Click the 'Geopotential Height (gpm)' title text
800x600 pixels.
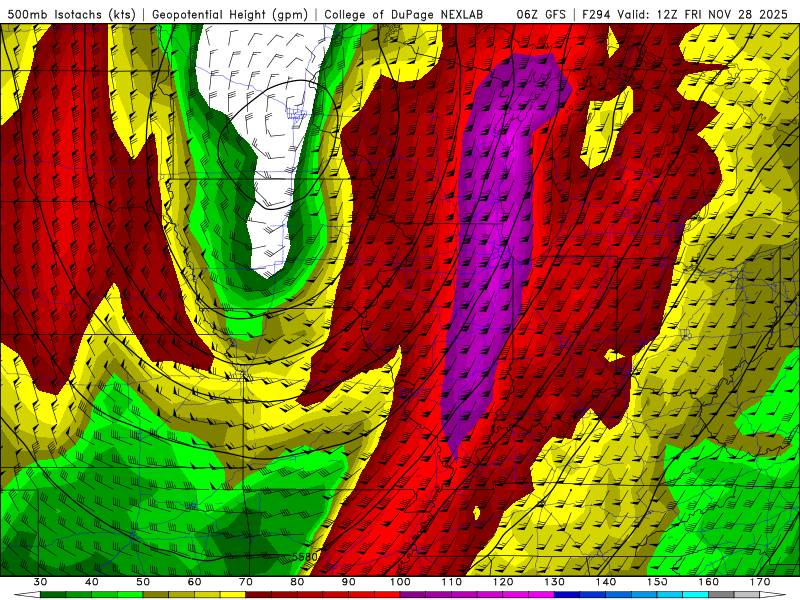230,14
